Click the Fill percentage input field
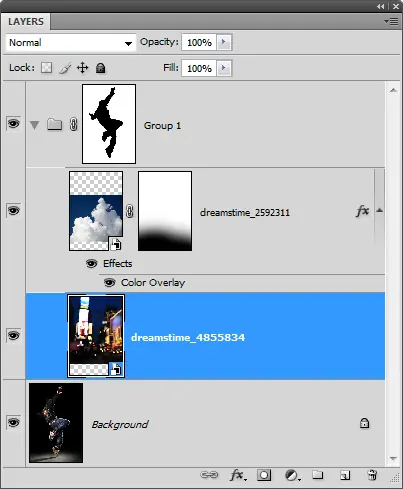Viewport: 403px width, 489px height. tap(199, 68)
